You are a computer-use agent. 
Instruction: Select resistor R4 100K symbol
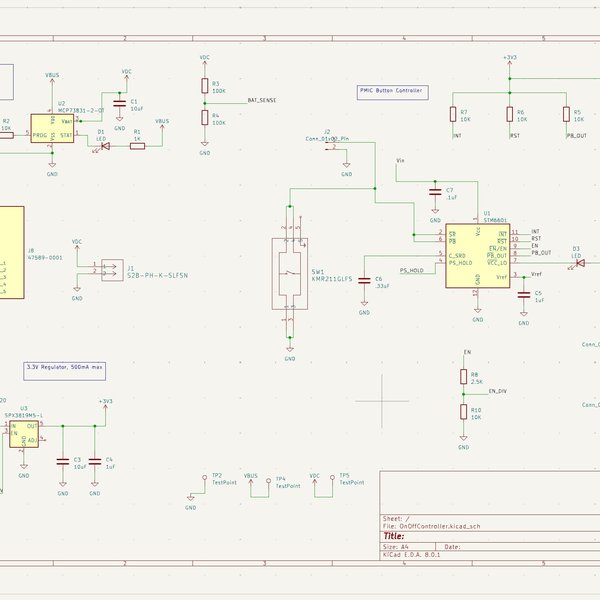pyautogui.click(x=205, y=117)
